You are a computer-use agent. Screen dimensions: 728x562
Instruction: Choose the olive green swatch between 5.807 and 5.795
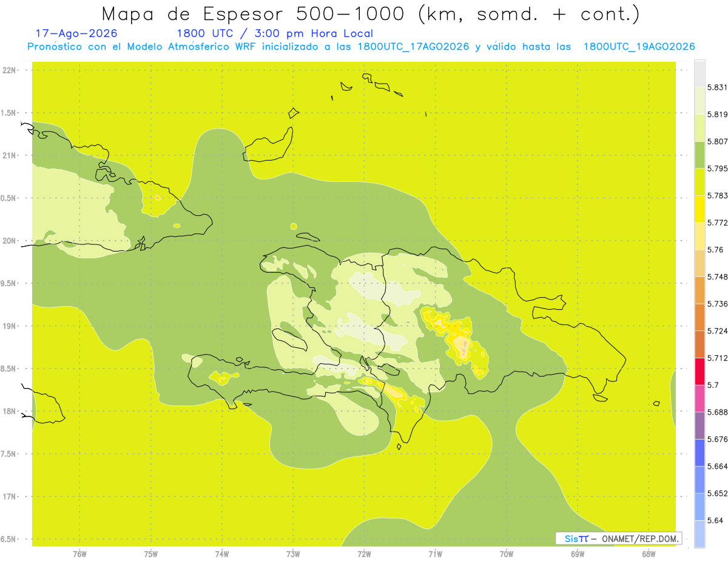699,155
